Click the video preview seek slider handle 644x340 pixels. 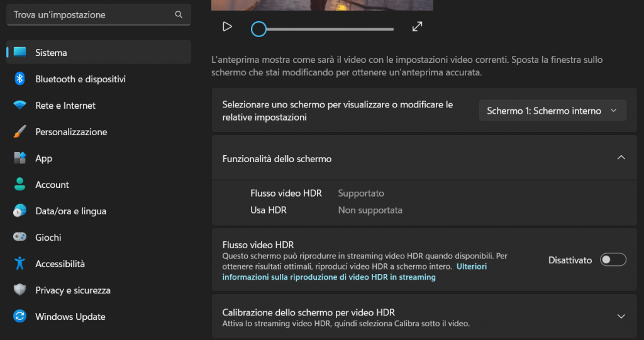point(258,29)
